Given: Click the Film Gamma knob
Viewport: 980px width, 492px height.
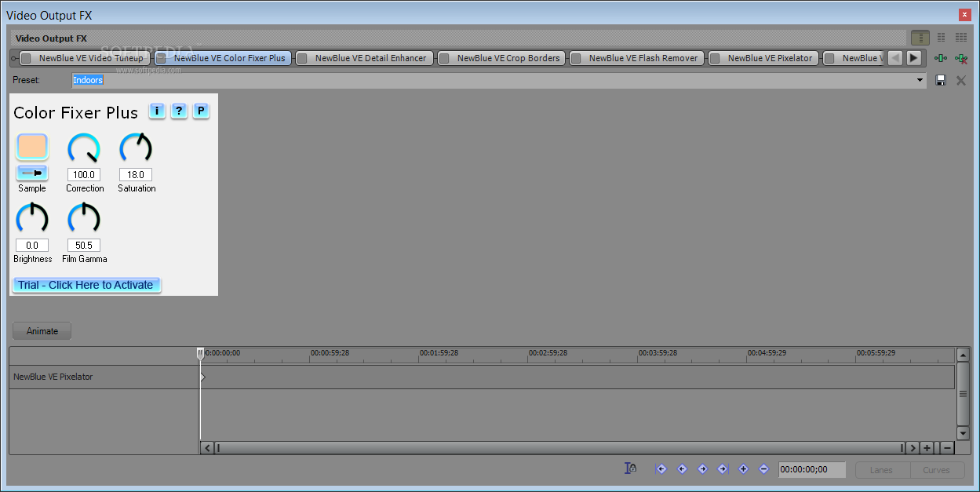Looking at the screenshot, I should point(84,219).
